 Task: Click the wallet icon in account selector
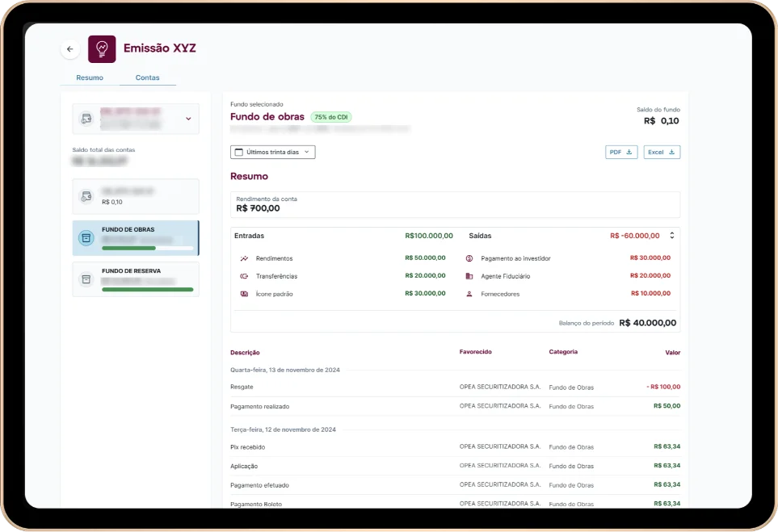(86, 119)
